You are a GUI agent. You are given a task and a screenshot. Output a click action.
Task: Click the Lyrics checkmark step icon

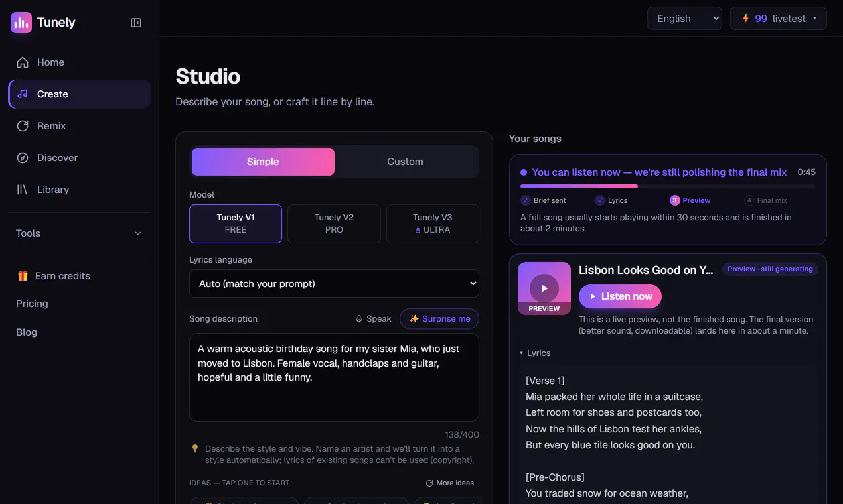pos(600,200)
